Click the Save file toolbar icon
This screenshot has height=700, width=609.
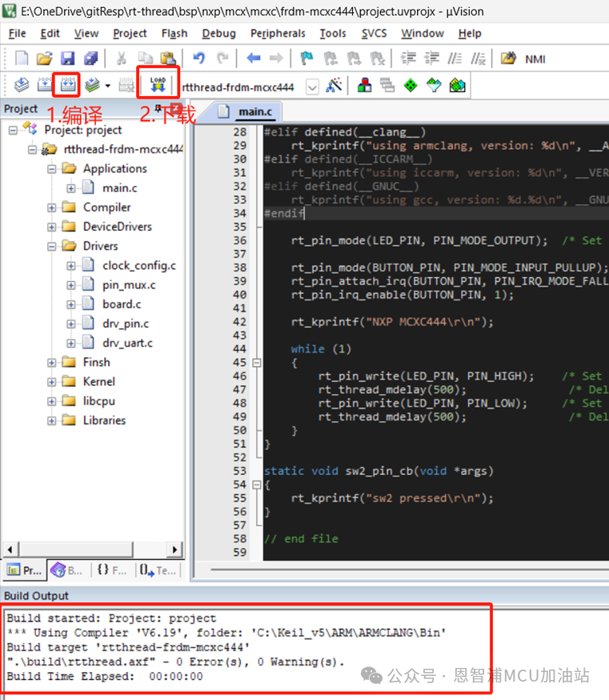pyautogui.click(x=67, y=58)
